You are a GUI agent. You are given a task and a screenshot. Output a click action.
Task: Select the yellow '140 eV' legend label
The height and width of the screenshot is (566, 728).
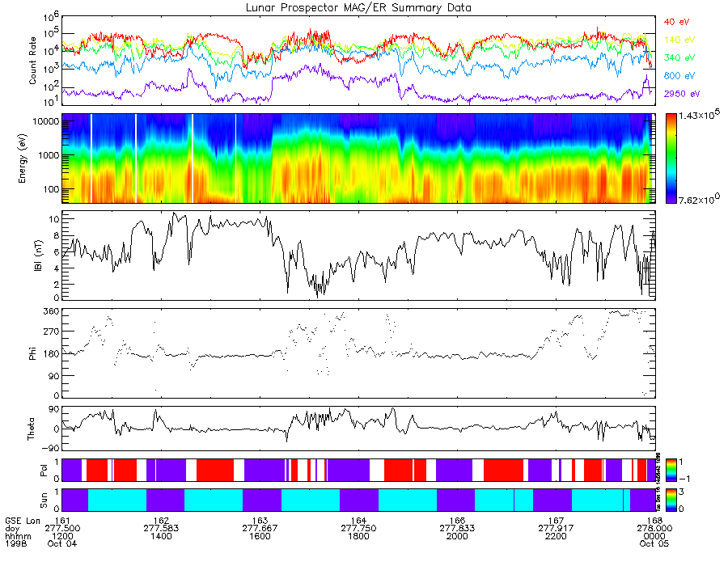point(679,40)
